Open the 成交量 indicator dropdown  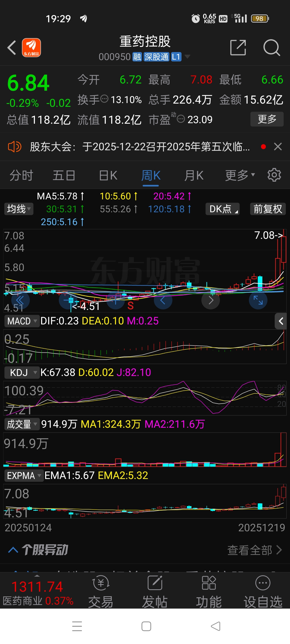(22, 424)
